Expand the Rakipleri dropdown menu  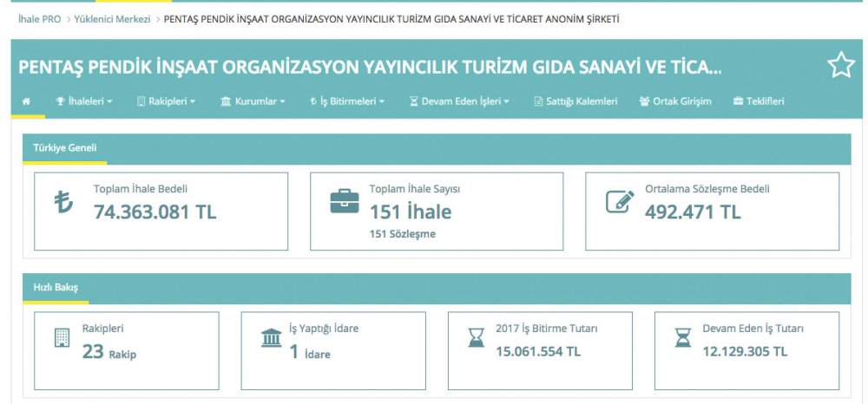(166, 101)
